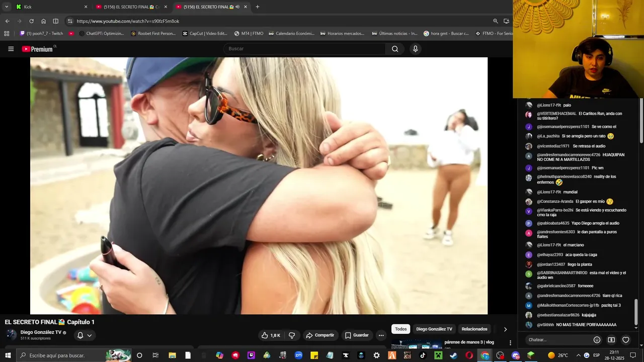Open the 'CapCut | Video Edit...' bookmark

coord(205,34)
